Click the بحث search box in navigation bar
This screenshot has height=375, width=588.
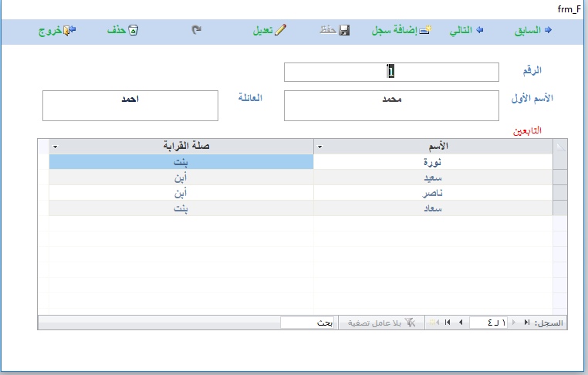(x=306, y=323)
